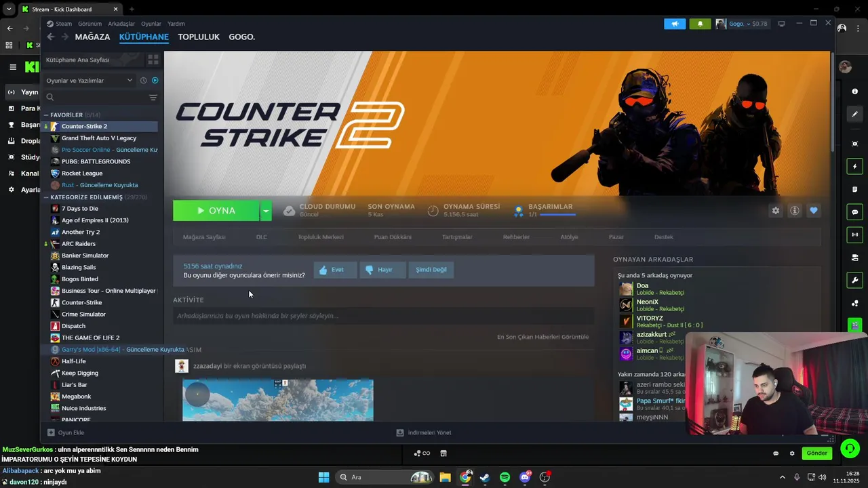Toggle Counter-Strike 2 favorite heart
The width and height of the screenshot is (868, 488).
coord(814,211)
